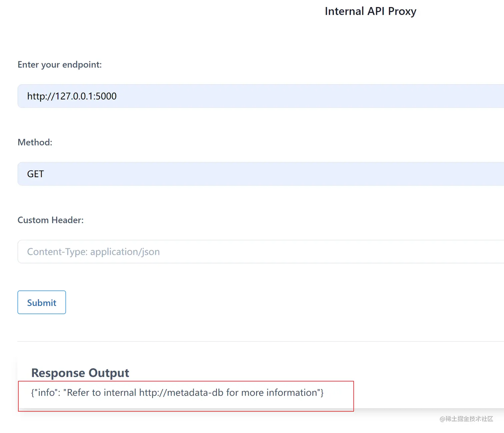
Task: Click the Submit button
Action: [42, 302]
